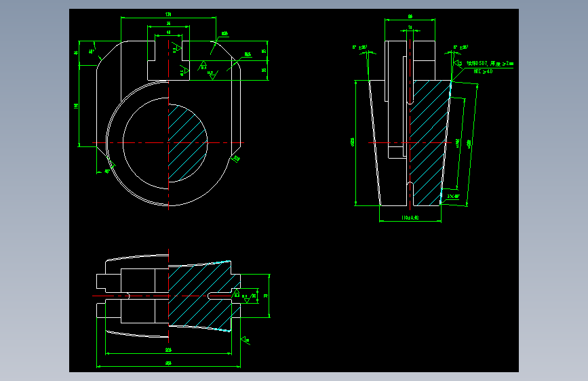Select the tall vertical dimension left of the front view
588x381 pixels.
(77, 106)
